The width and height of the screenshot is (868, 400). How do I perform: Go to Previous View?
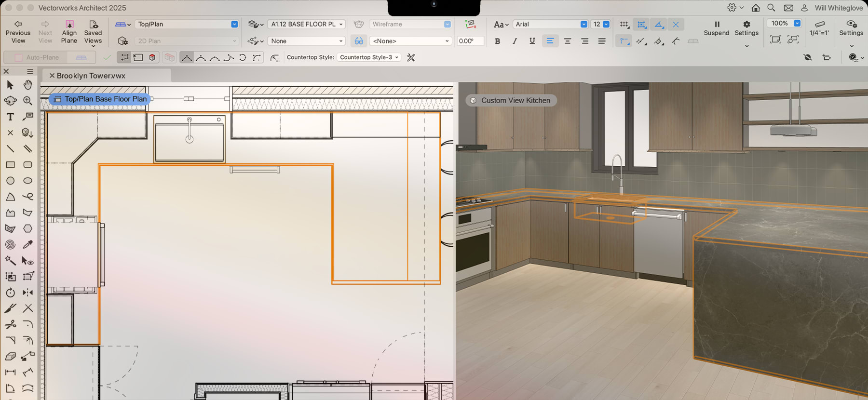(18, 32)
